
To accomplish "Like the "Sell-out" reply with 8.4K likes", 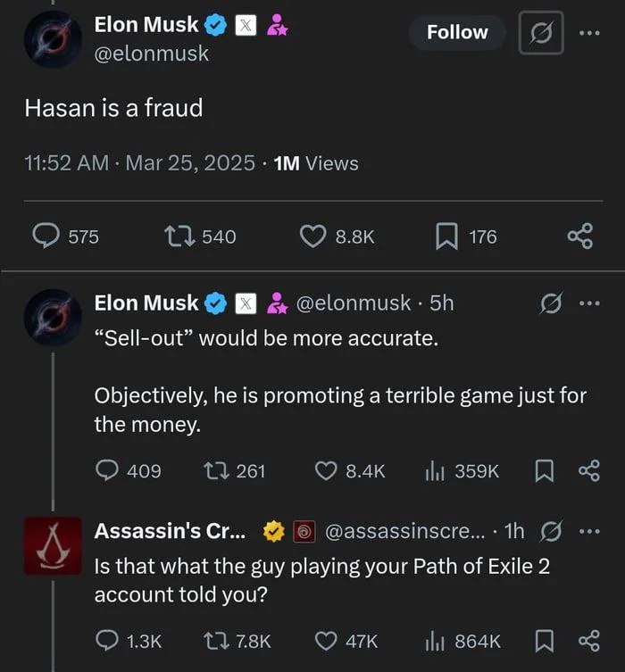I will [x=328, y=470].
